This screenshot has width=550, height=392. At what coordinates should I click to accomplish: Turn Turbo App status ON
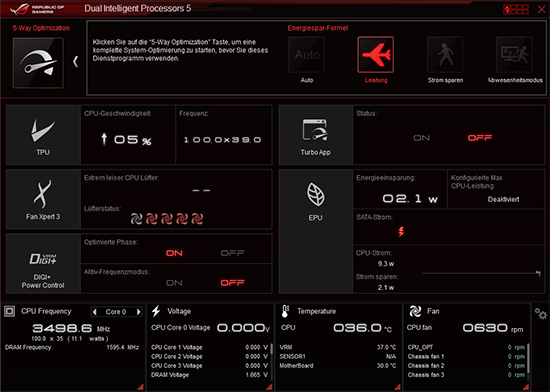[421, 138]
